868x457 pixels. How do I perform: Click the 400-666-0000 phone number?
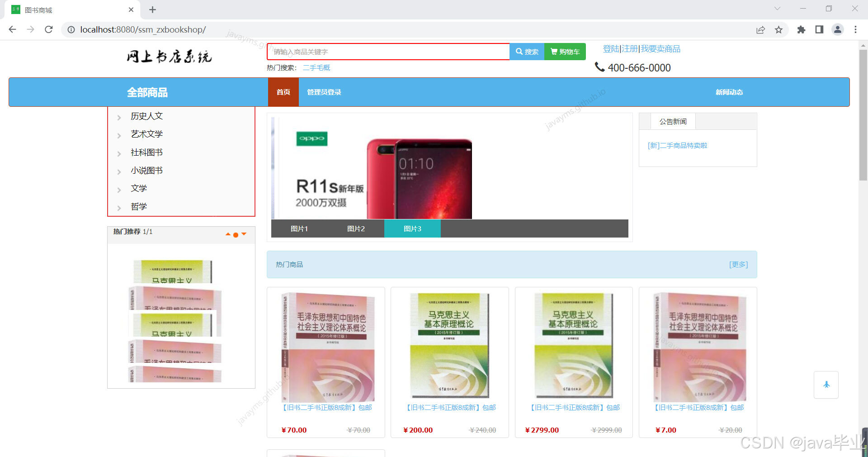coord(639,68)
